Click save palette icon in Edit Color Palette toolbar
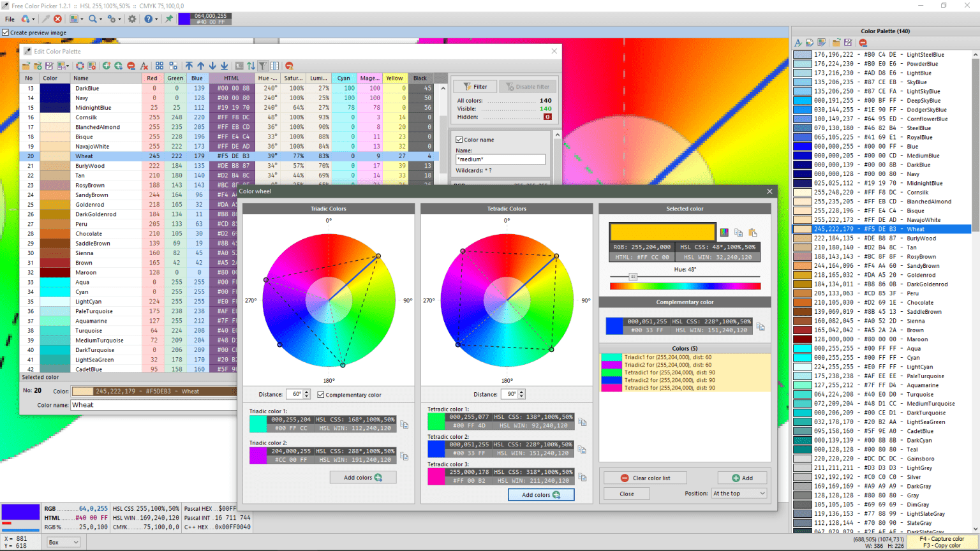980x551 pixels. pos(50,66)
